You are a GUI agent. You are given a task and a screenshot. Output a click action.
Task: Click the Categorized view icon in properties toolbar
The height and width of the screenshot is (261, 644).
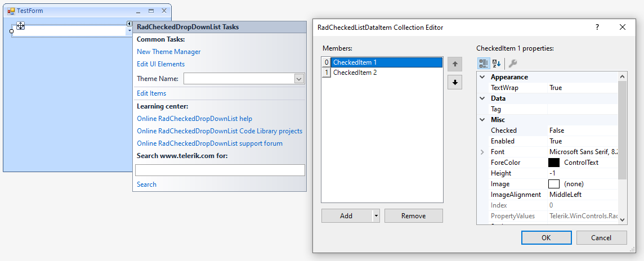[483, 63]
